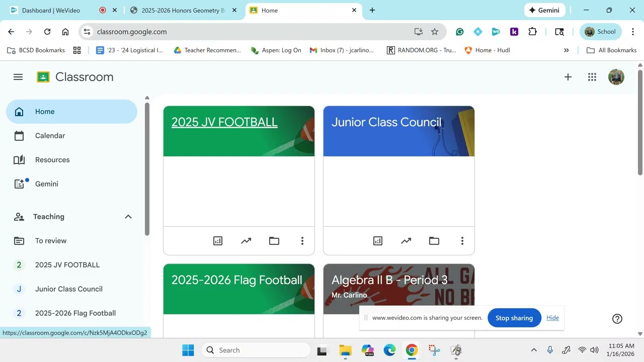Open To review in the sidebar
Image resolution: width=644 pixels, height=362 pixels.
coord(71,241)
